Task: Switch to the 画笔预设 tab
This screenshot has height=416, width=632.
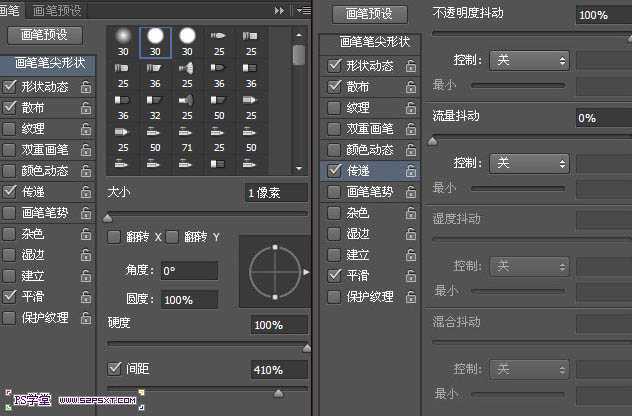Action: point(57,10)
